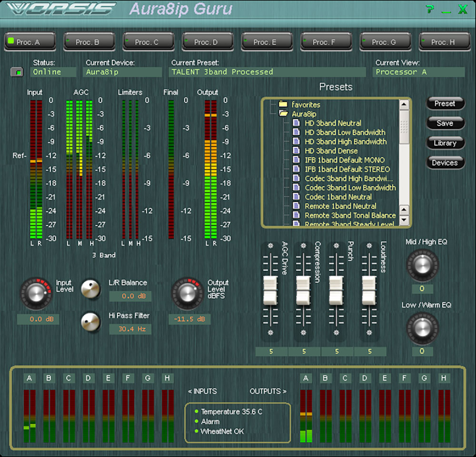This screenshot has height=457, width=476.
Task: Click the Hi Pass Filter knob
Action: pos(90,322)
